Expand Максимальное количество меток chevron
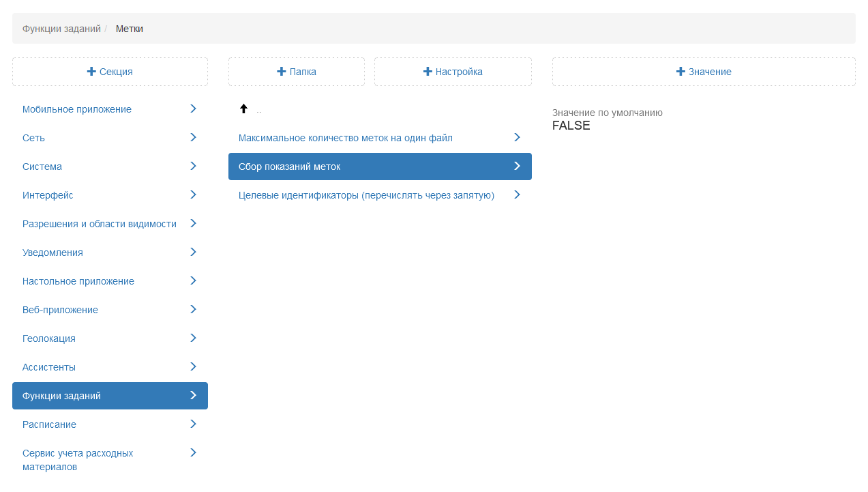This screenshot has height=492, width=868. [517, 137]
